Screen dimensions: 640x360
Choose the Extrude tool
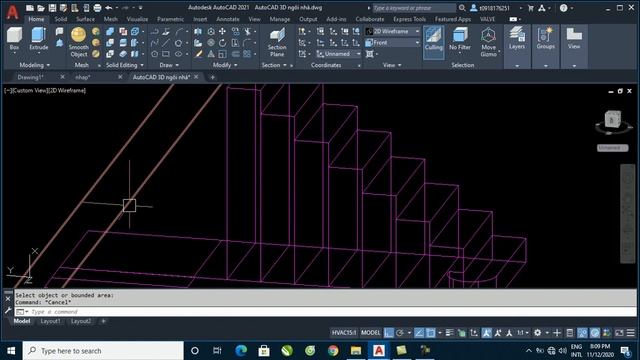click(x=39, y=39)
